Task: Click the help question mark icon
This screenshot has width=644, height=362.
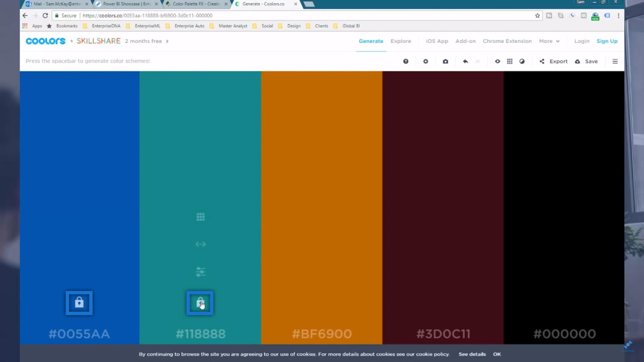Action: [406, 61]
